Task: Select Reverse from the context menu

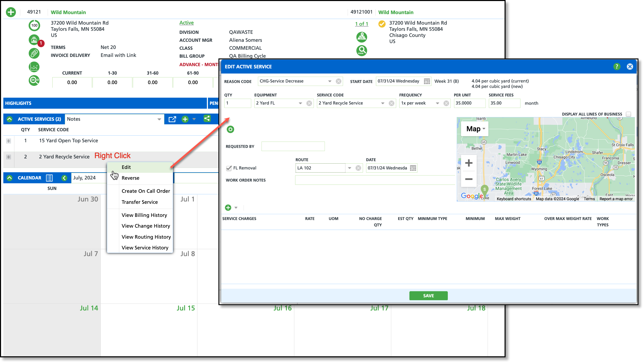Action: point(130,178)
